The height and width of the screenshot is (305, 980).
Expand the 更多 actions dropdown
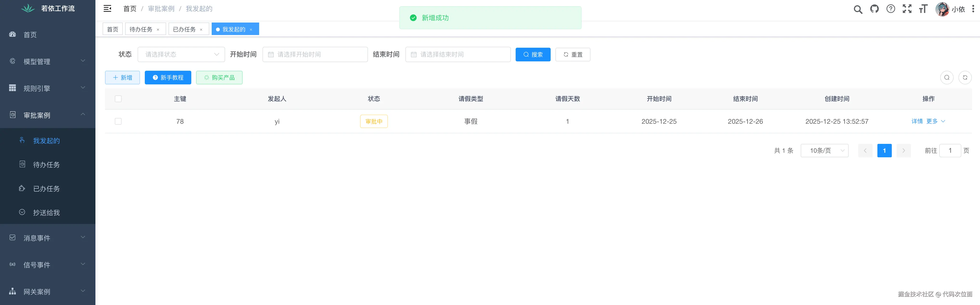(x=935, y=121)
